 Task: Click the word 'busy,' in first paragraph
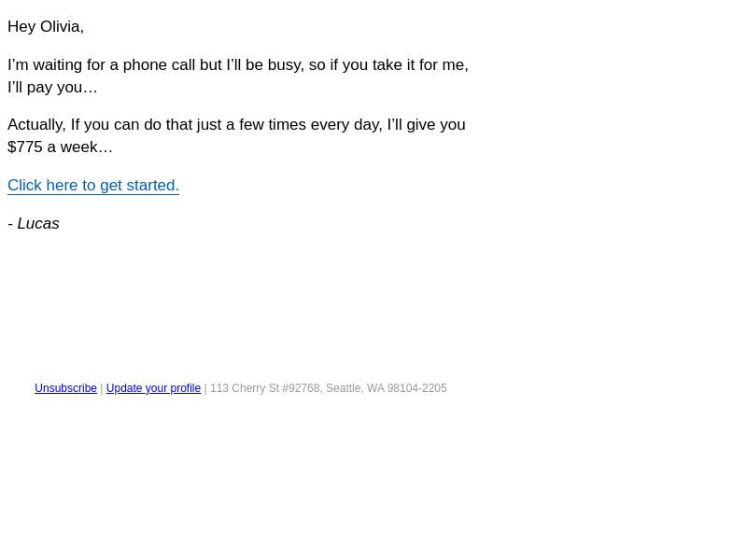pos(286,64)
